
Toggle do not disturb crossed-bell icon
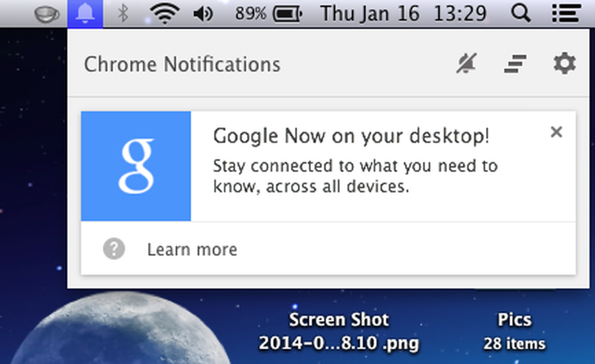point(467,64)
